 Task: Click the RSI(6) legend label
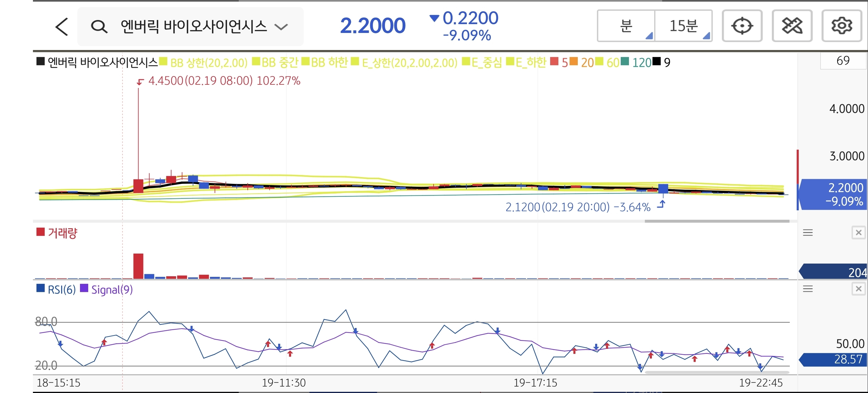62,289
